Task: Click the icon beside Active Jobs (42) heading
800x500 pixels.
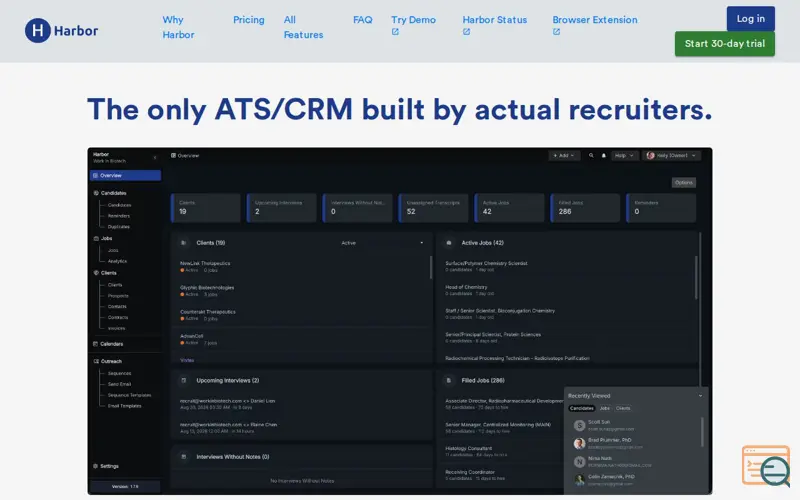Action: coord(449,243)
